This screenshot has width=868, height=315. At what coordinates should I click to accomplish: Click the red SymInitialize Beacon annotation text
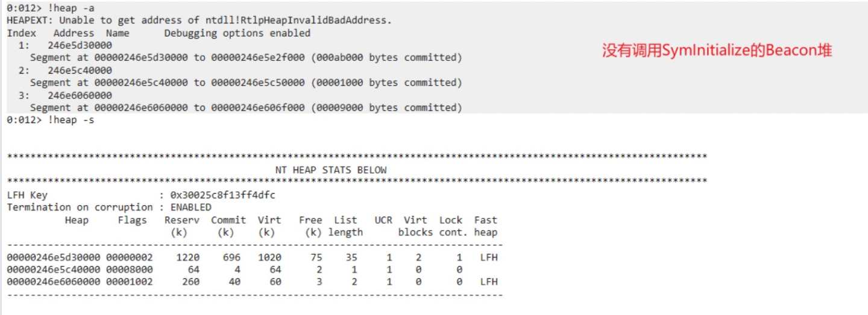click(717, 51)
